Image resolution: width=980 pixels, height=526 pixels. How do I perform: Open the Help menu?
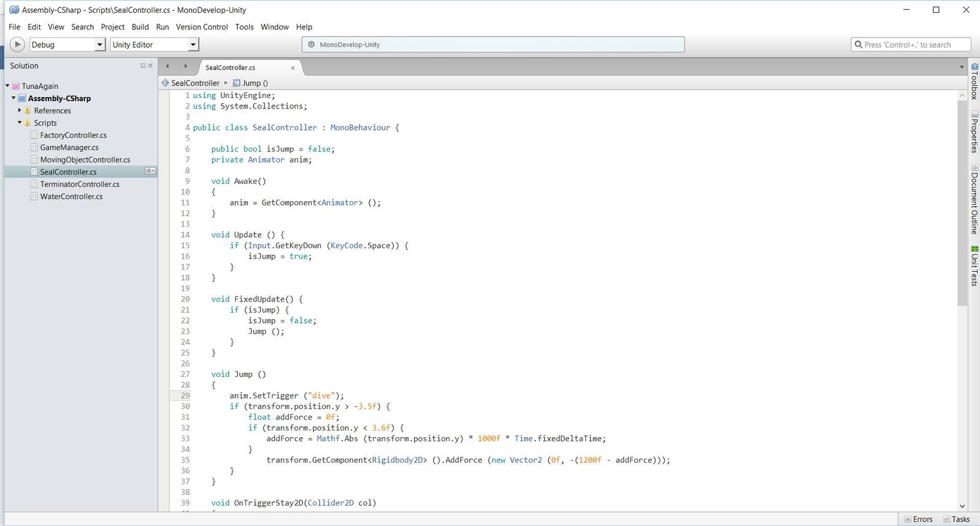coord(304,27)
